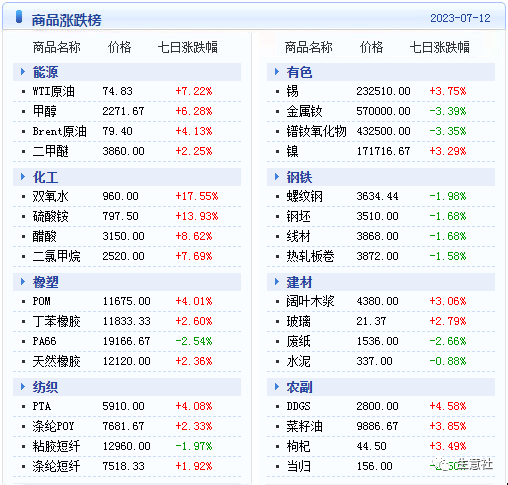Click the blue icon beside 商品涨跌榜
Screen dimensions: 508x485
(x=19, y=17)
